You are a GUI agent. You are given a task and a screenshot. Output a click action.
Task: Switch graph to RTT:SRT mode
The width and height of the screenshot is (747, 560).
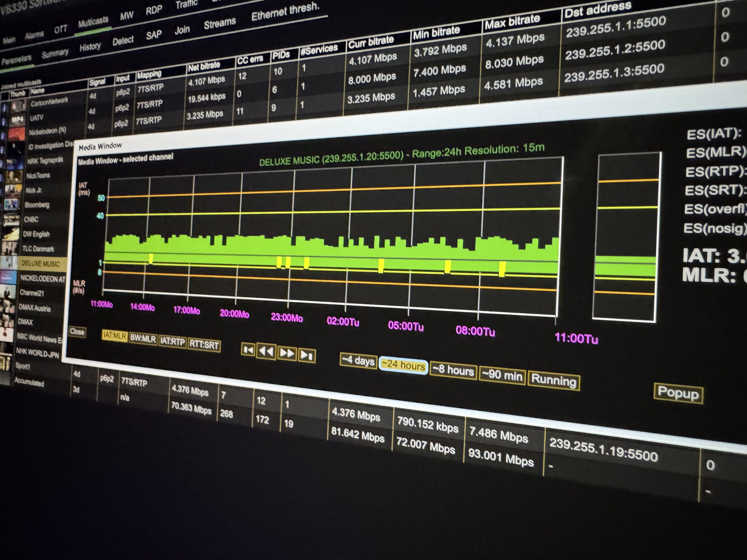(204, 344)
